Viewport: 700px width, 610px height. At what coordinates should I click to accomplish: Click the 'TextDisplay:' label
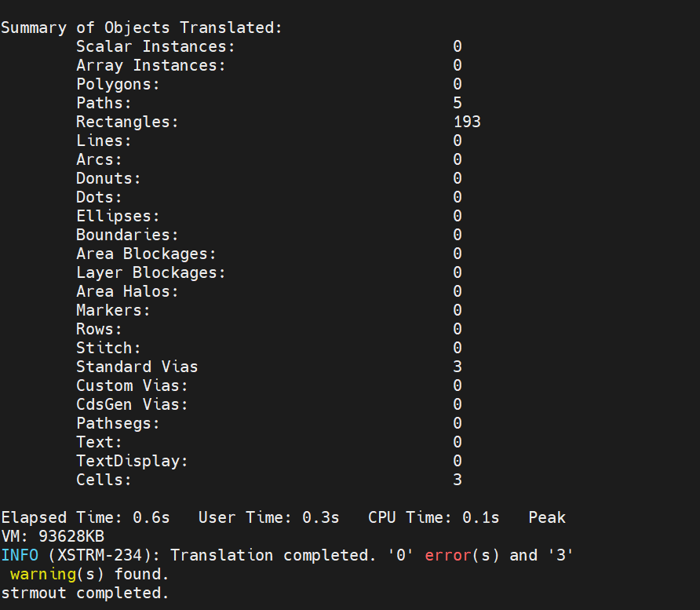point(132,461)
